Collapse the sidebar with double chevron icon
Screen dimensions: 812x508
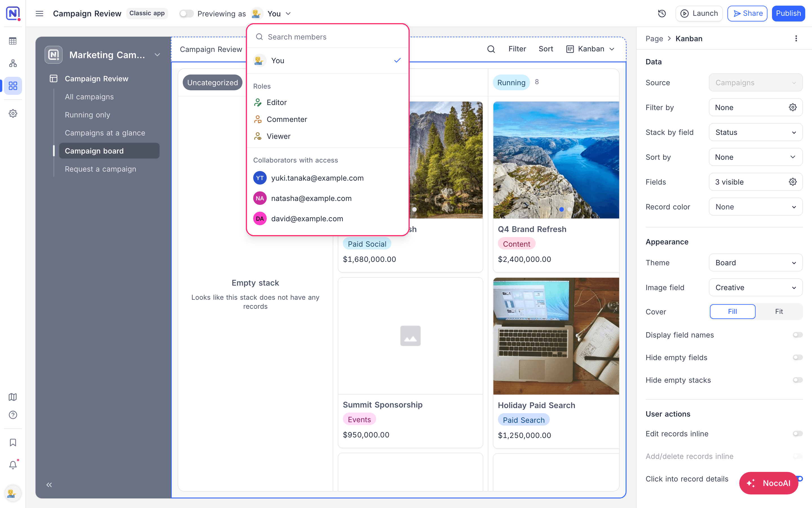click(x=49, y=485)
